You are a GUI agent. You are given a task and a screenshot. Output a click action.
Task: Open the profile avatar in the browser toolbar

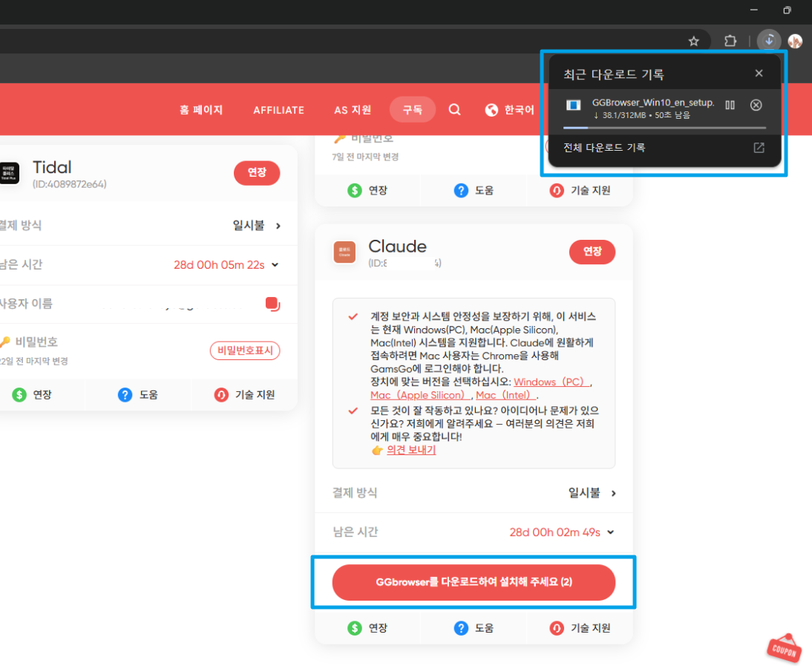[795, 40]
